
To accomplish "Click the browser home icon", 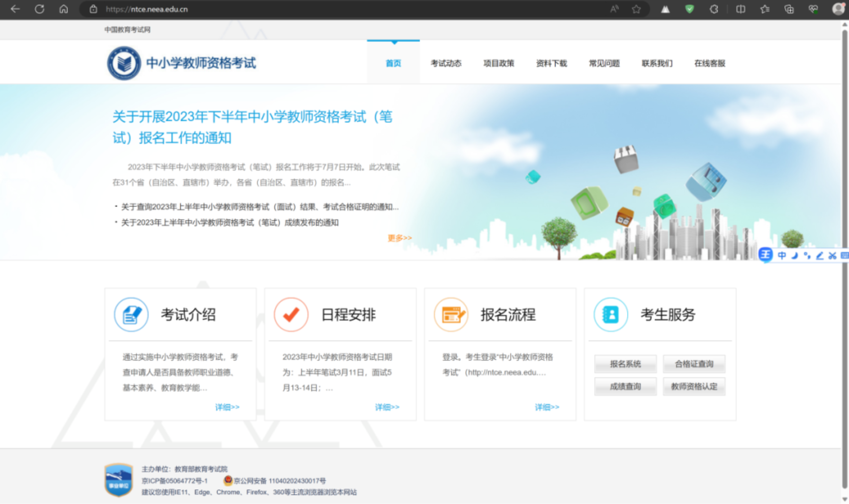I will (63, 9).
